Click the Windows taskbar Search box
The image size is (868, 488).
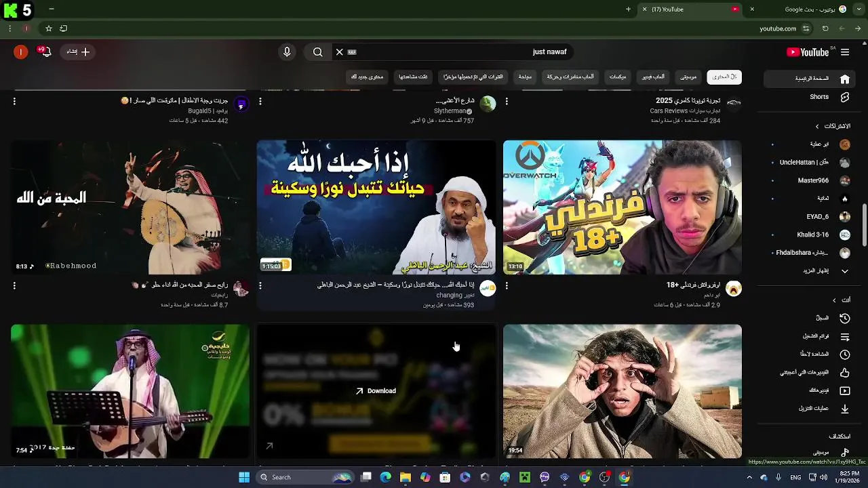point(305,477)
